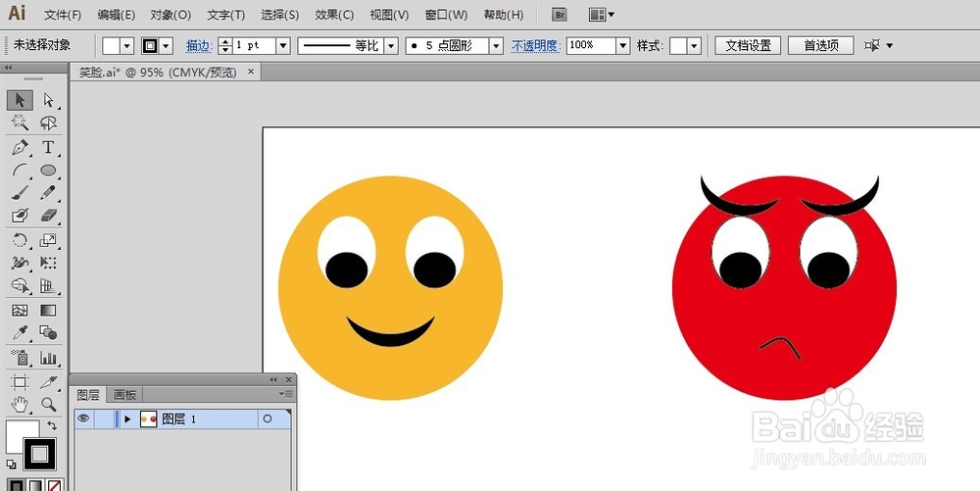Select the Direct Selection tool
The image size is (980, 491).
coord(48,100)
